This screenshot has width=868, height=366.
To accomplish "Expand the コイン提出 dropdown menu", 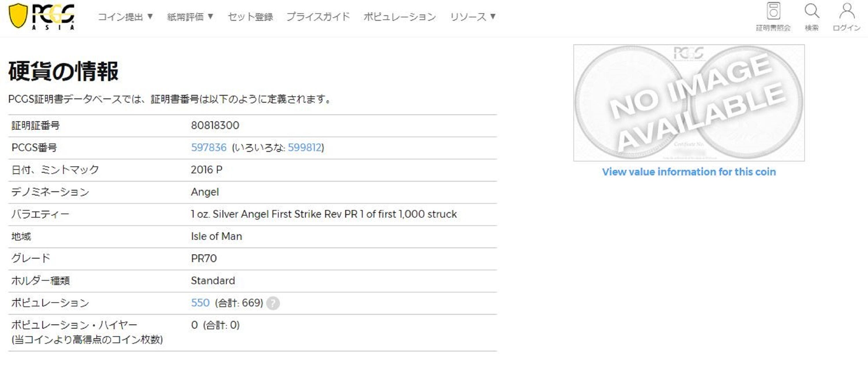I will tap(125, 16).
